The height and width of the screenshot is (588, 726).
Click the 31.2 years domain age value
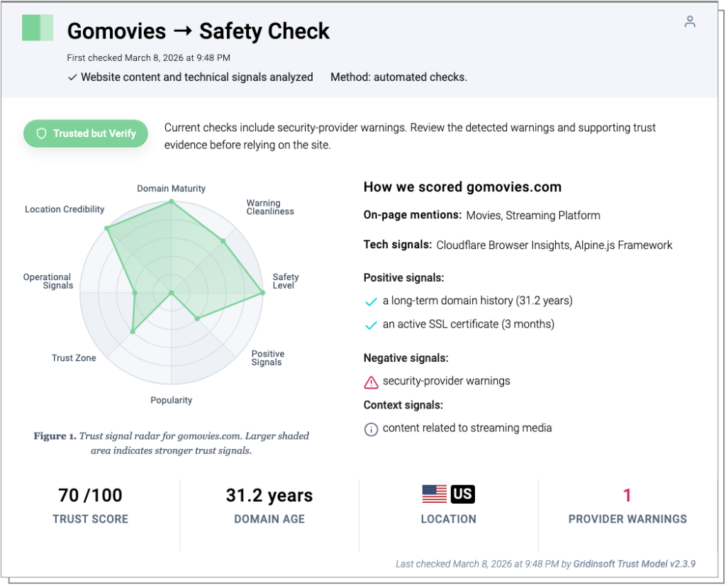tap(269, 495)
